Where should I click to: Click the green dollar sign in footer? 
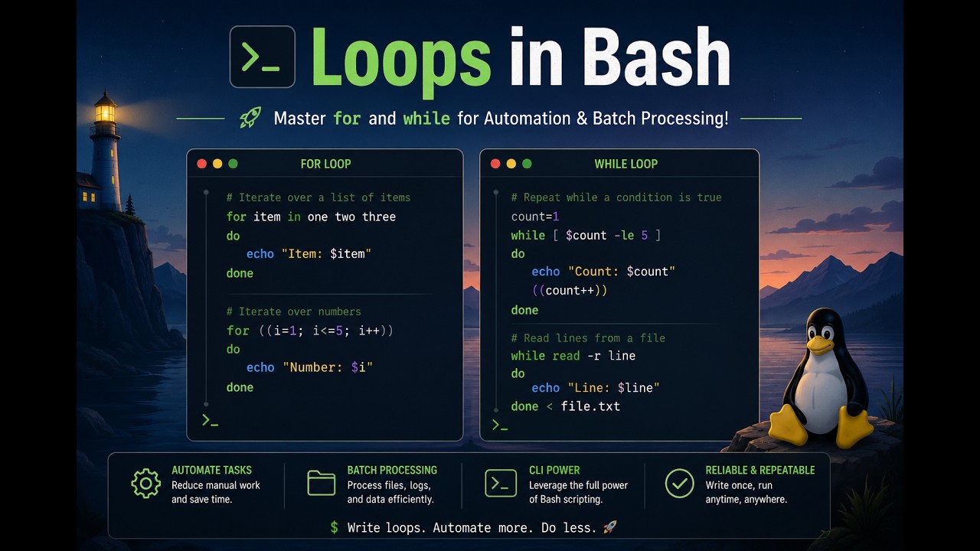coord(334,527)
